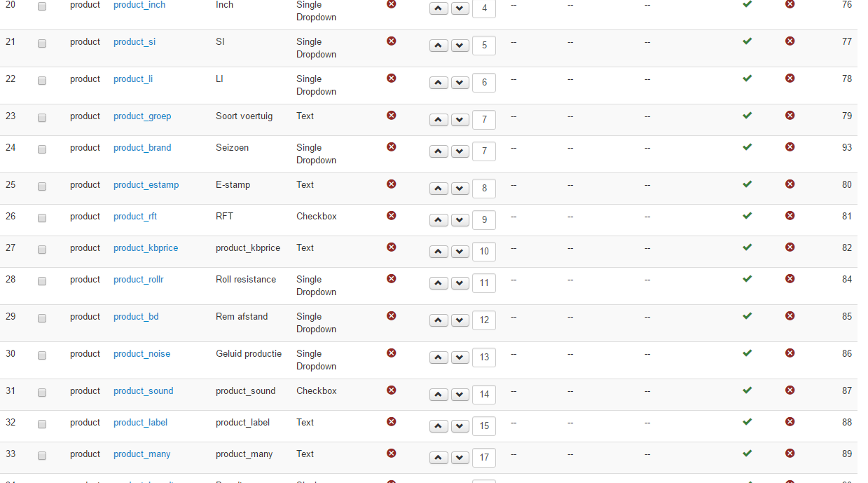The height and width of the screenshot is (483, 868).
Task: Click the red X icon left of product_rft's order arrows
Action: (x=392, y=216)
